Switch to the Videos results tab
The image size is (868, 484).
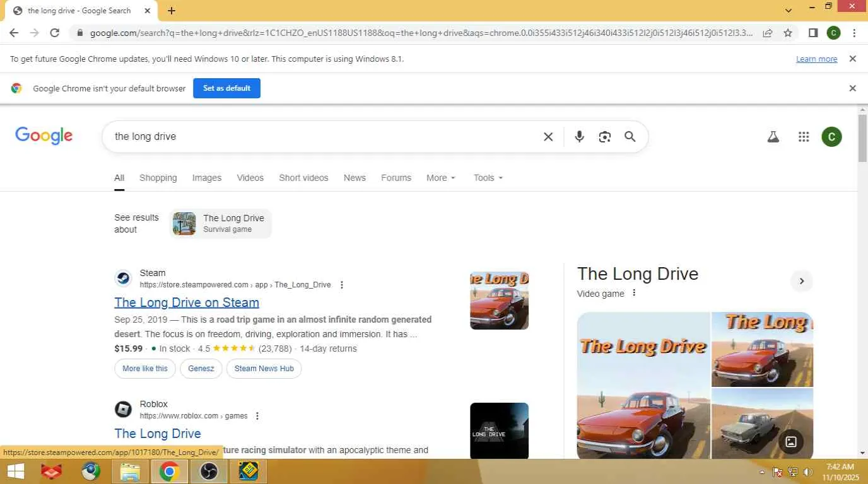pos(250,178)
